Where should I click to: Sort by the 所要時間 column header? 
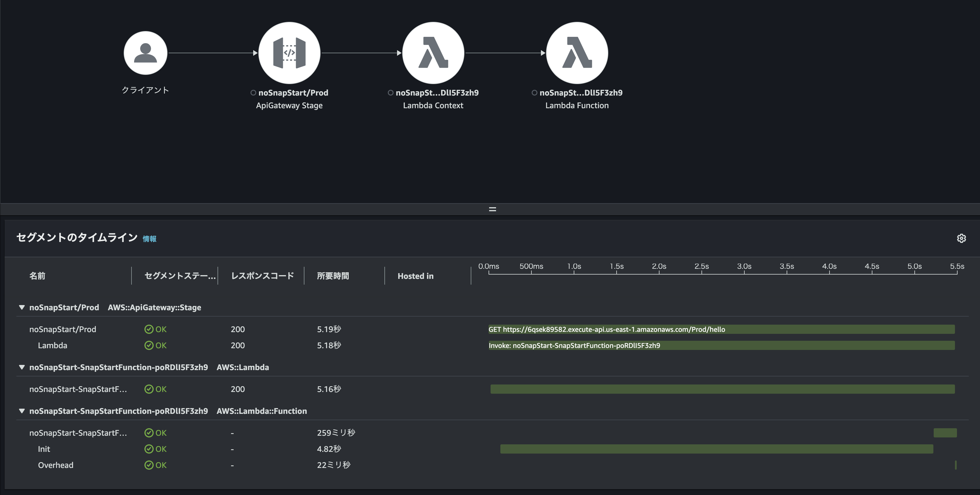coord(333,276)
